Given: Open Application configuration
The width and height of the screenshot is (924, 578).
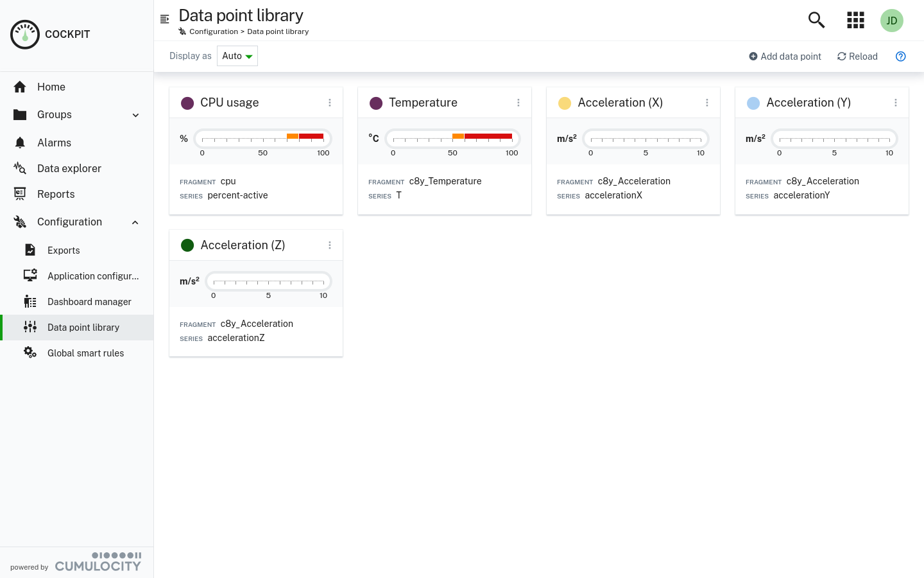Looking at the screenshot, I should [x=93, y=276].
